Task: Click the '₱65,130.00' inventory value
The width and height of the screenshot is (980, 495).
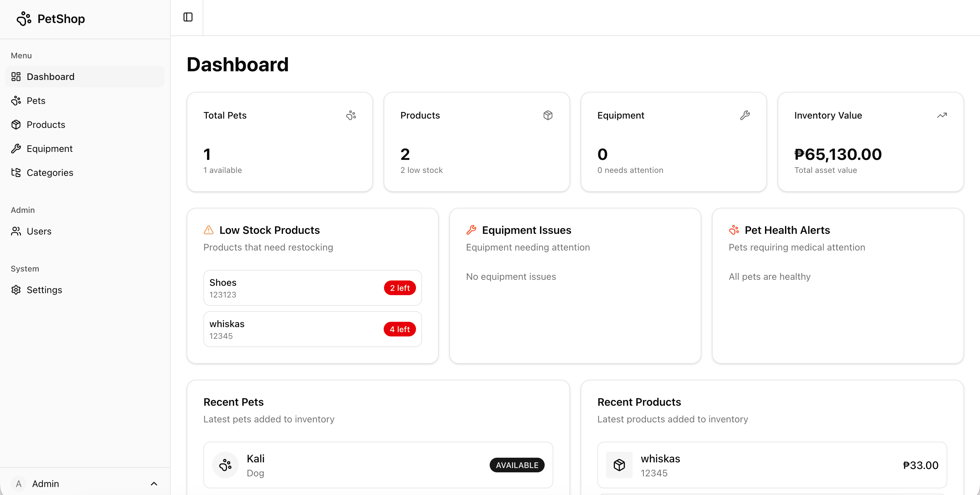Action: [838, 154]
